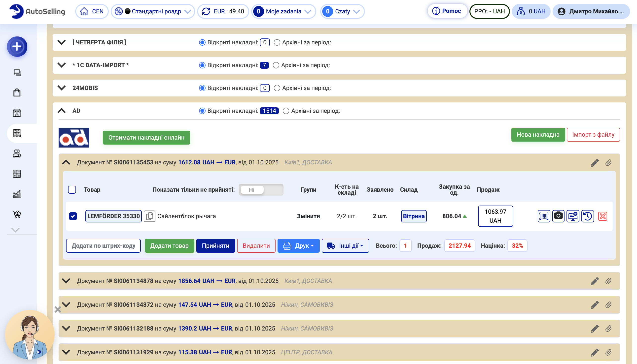This screenshot has width=637, height=364.
Task: Click the paperclip attachment icon for document SI0061134878
Action: pyautogui.click(x=608, y=281)
